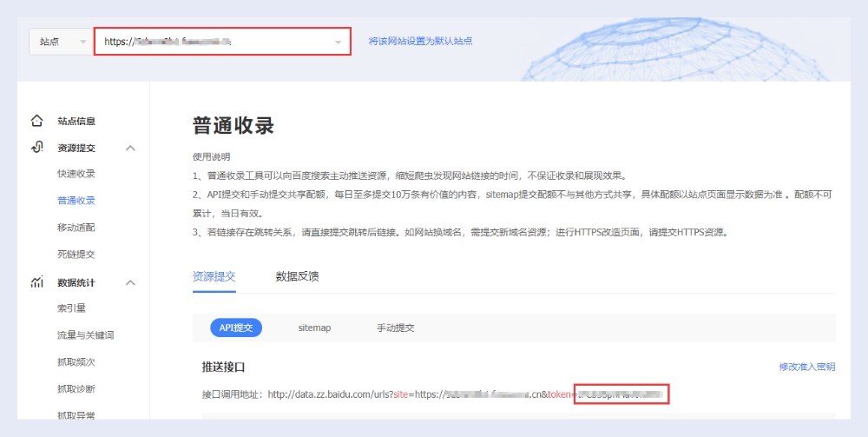The width and height of the screenshot is (868, 437).
Task: Click 修改准入密钥 link
Action: click(x=807, y=367)
